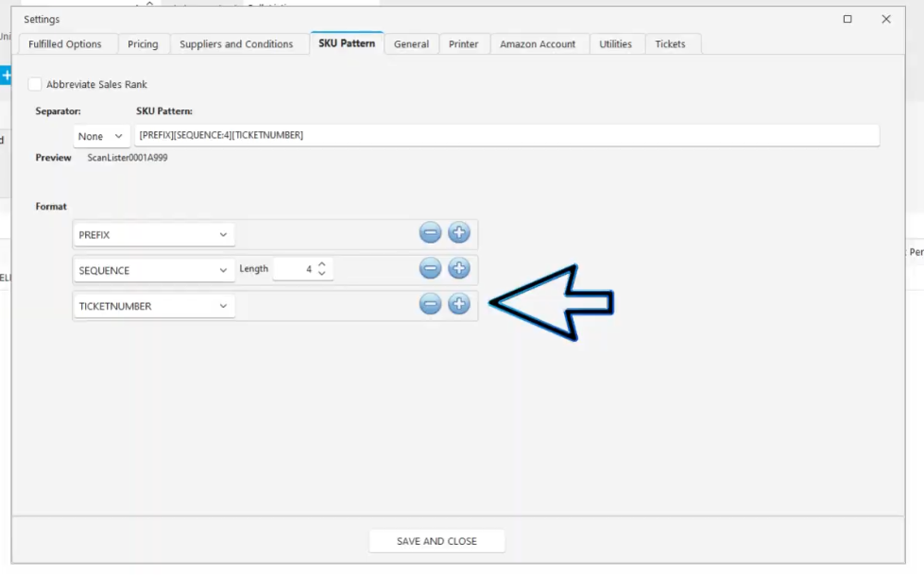Expand the SEQUENCE format dropdown

click(x=154, y=270)
